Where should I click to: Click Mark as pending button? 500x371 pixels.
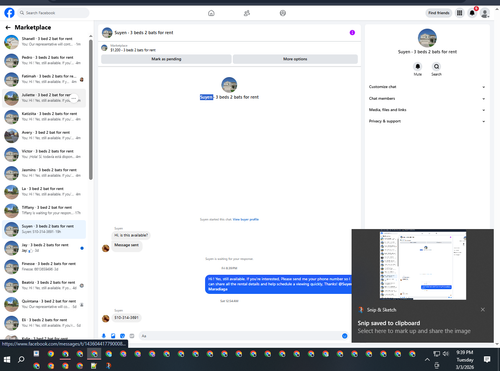tap(166, 59)
